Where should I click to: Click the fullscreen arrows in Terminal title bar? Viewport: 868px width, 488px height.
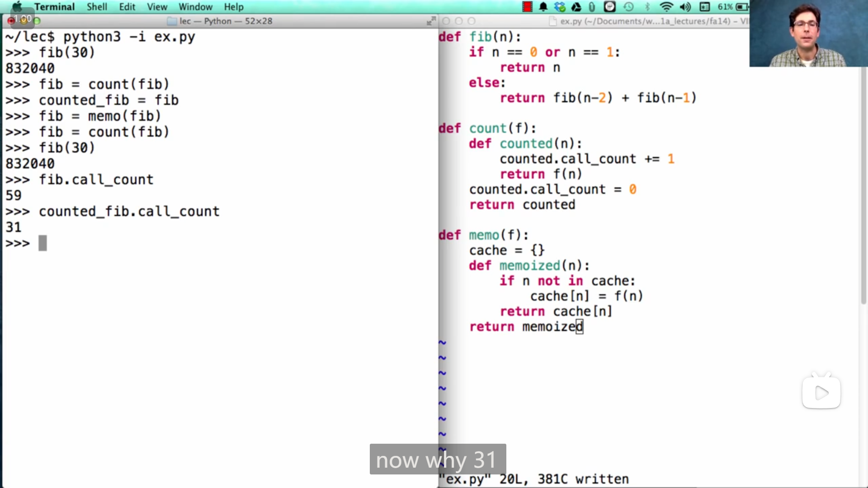(x=431, y=21)
